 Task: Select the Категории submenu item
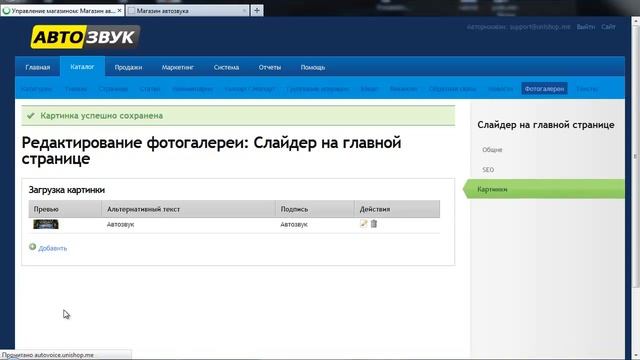click(x=37, y=89)
